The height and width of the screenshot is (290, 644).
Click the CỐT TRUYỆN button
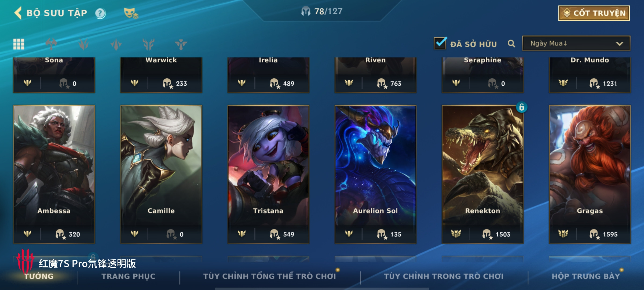(594, 13)
